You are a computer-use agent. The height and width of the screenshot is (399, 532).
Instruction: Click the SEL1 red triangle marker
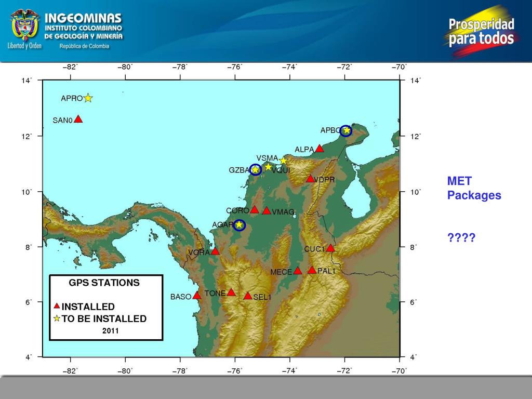point(248,296)
